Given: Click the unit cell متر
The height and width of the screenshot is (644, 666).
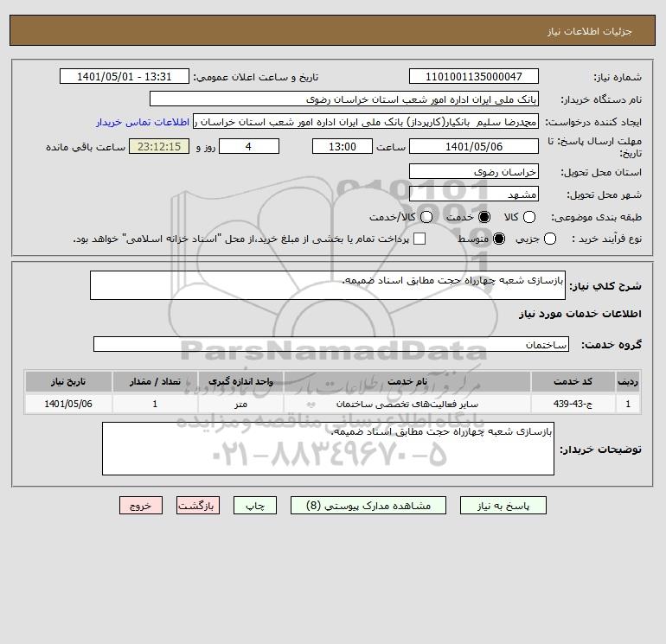Looking at the screenshot, I should tap(240, 404).
